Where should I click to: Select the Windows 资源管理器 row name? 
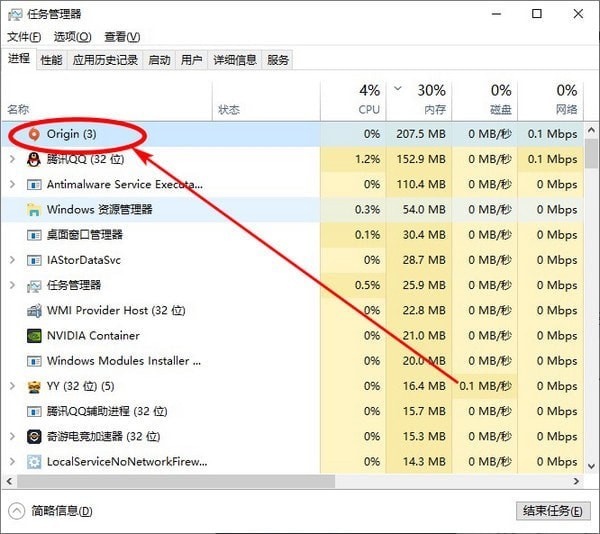point(99,210)
